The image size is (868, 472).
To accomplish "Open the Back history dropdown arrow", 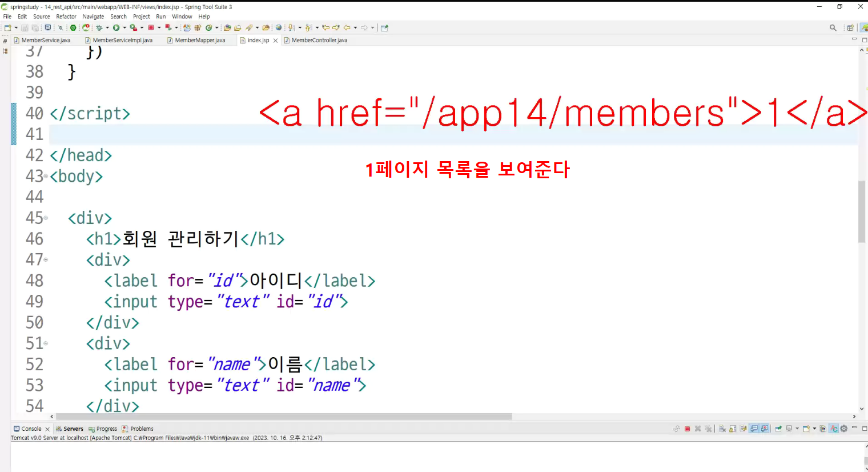I will (355, 27).
